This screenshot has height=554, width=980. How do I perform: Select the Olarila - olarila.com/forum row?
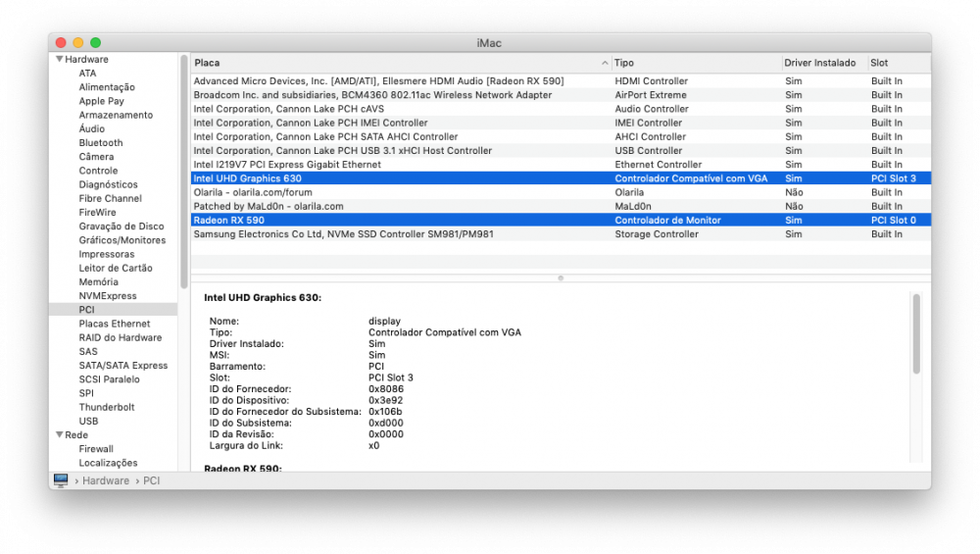[561, 192]
